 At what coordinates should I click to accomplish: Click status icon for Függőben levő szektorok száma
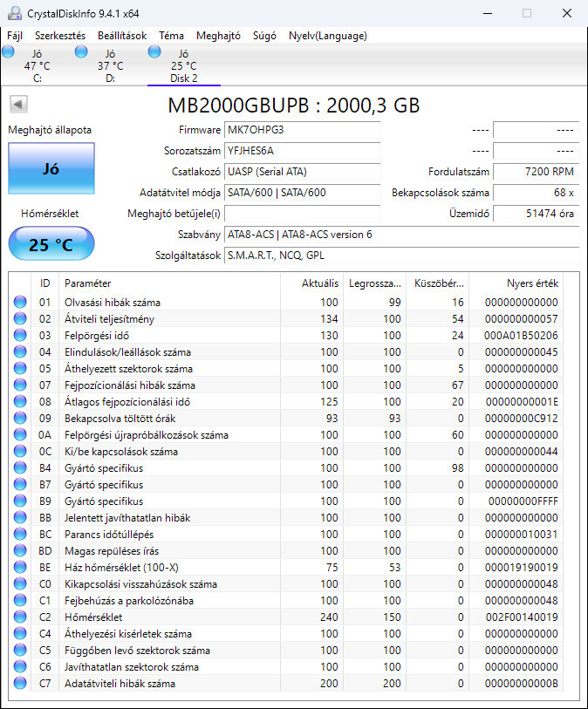[x=20, y=650]
